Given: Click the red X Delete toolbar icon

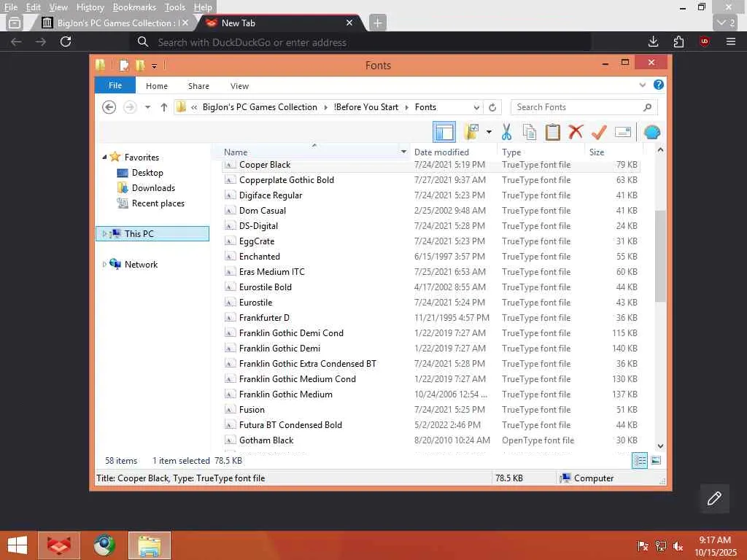Looking at the screenshot, I should click(x=576, y=131).
